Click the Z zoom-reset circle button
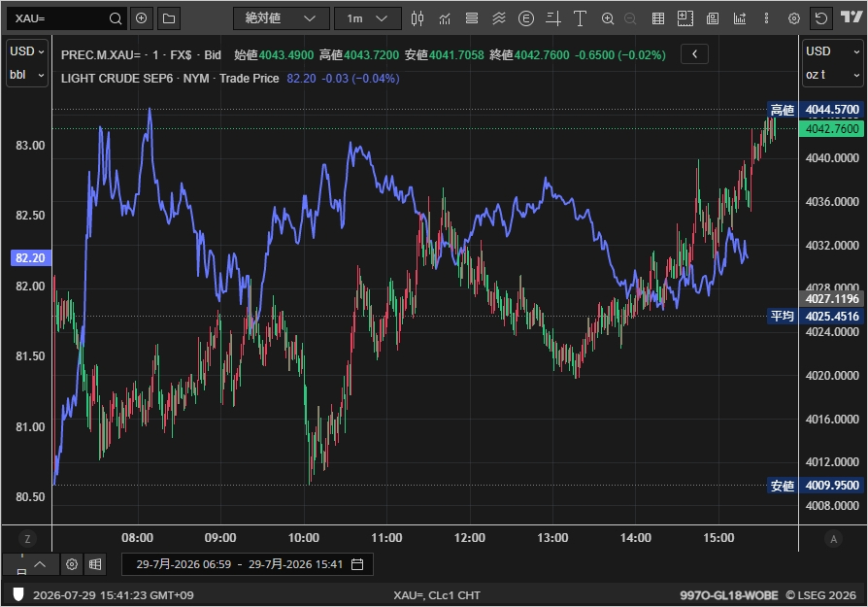 coord(27,538)
